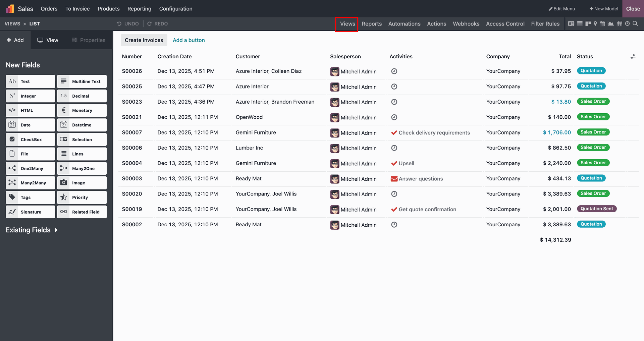Switch to the Views tab
Viewport: 644px width, 341px height.
(347, 24)
